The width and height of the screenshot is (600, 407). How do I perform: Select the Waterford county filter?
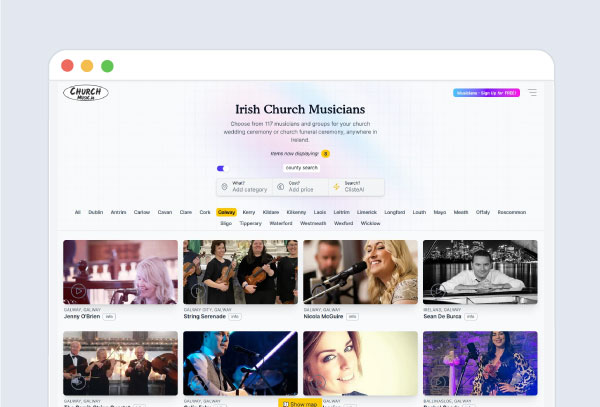(281, 223)
